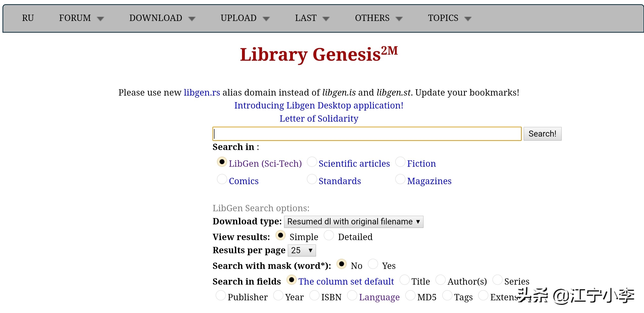
Task: Click the Search! button
Action: point(542,134)
